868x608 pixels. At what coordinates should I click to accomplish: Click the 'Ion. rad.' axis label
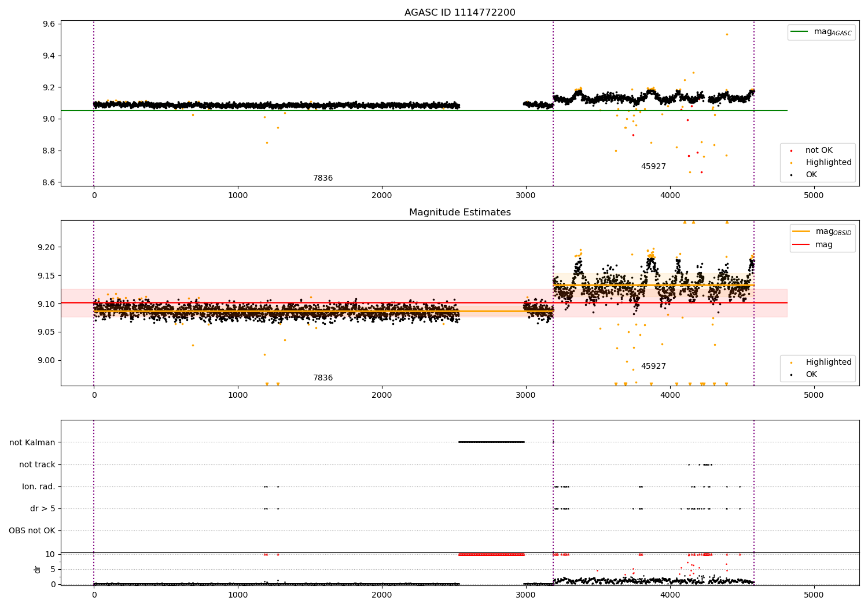pyautogui.click(x=39, y=486)
